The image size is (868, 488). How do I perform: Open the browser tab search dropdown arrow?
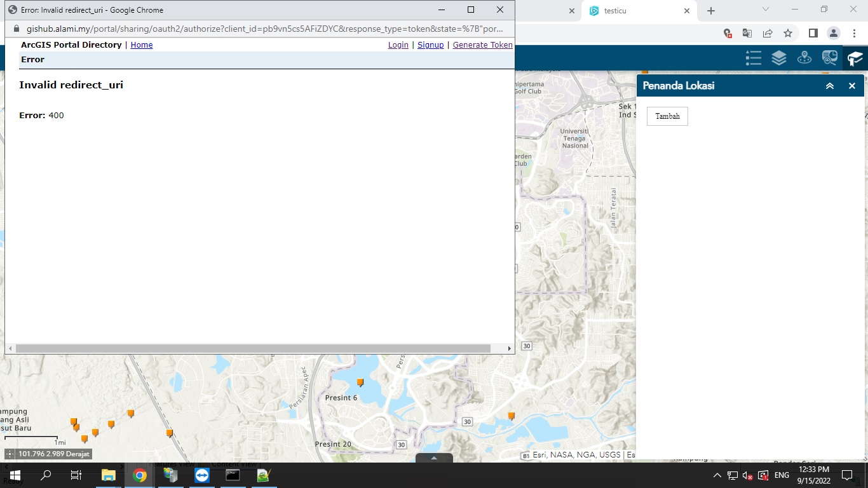coord(765,10)
